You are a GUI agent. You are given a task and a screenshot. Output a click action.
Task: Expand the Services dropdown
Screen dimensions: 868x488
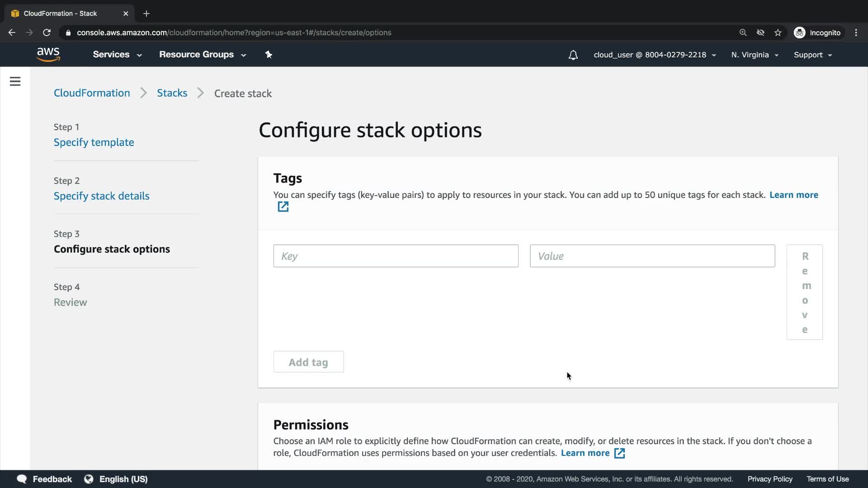tap(117, 55)
